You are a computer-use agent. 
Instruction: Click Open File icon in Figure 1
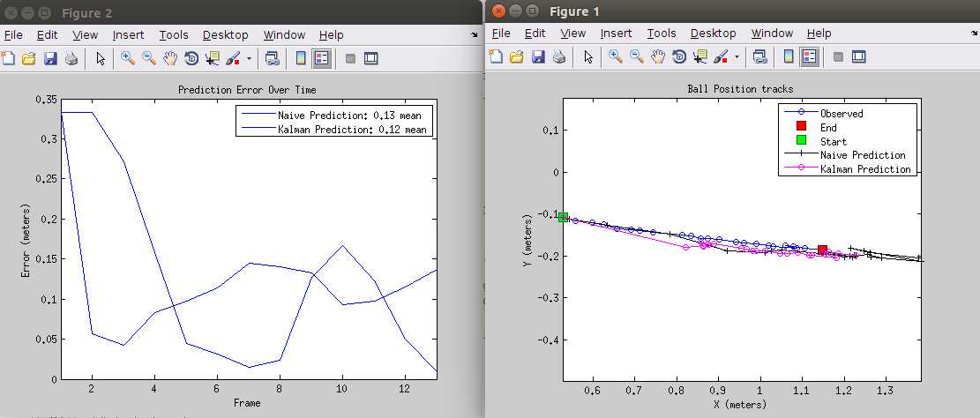[x=516, y=56]
